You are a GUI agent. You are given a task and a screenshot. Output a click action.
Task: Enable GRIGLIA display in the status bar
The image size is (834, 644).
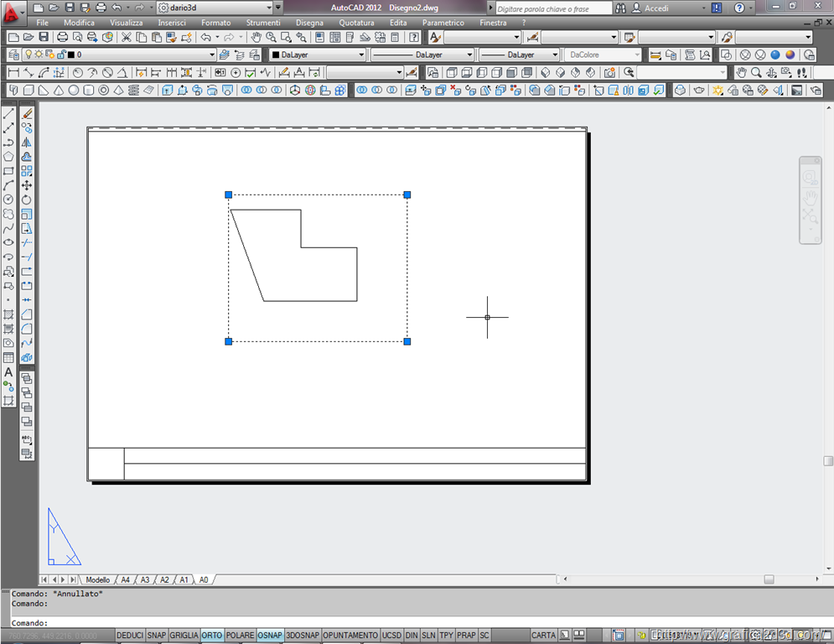184,636
